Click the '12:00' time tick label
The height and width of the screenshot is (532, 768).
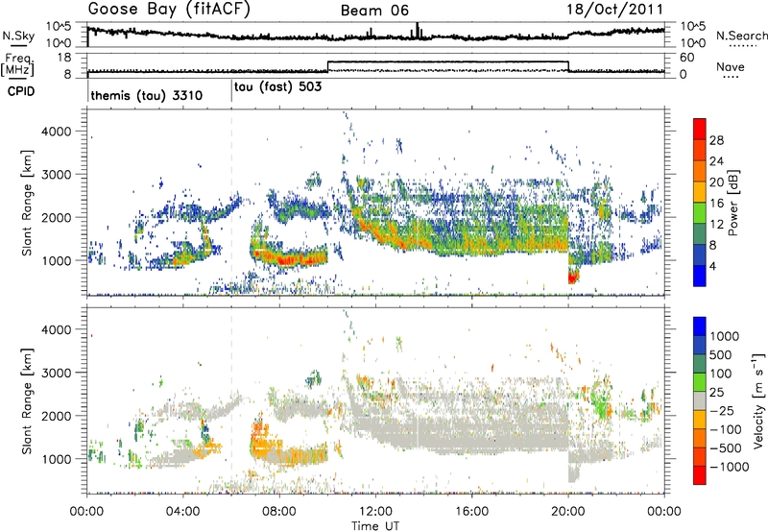(x=375, y=512)
